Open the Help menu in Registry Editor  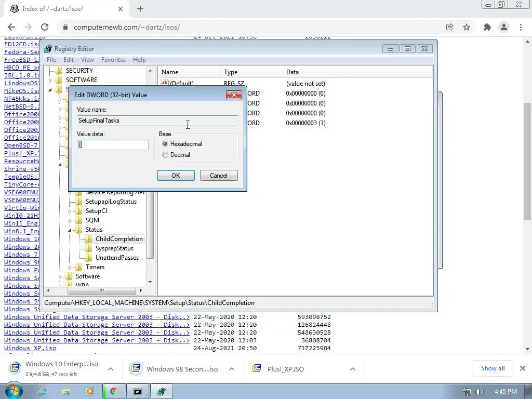pyautogui.click(x=139, y=60)
